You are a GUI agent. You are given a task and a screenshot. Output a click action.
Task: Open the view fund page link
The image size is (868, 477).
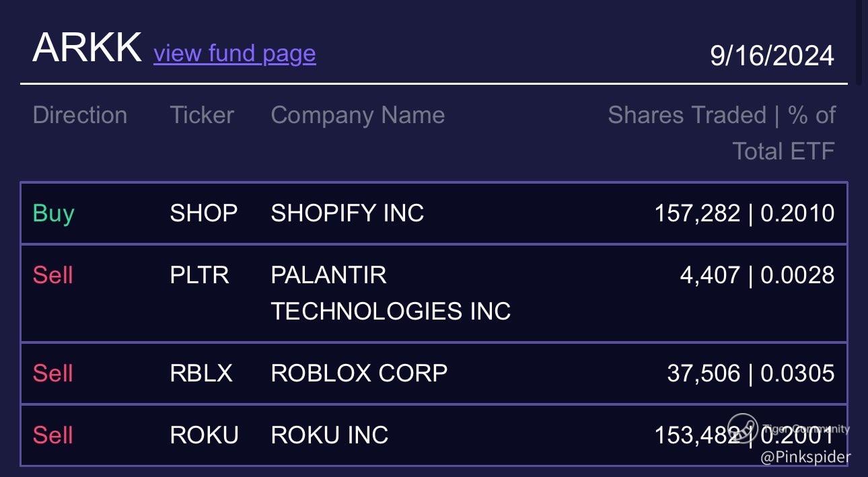[234, 53]
